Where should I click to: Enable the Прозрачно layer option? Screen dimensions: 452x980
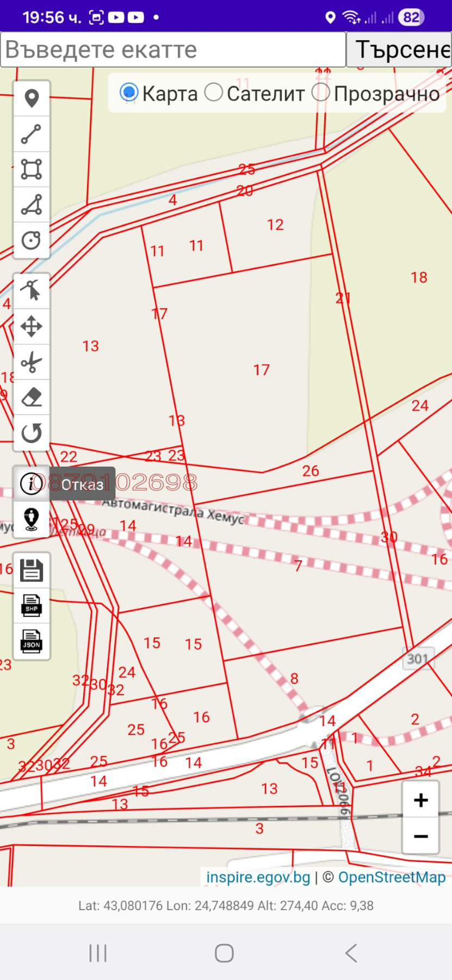point(321,93)
